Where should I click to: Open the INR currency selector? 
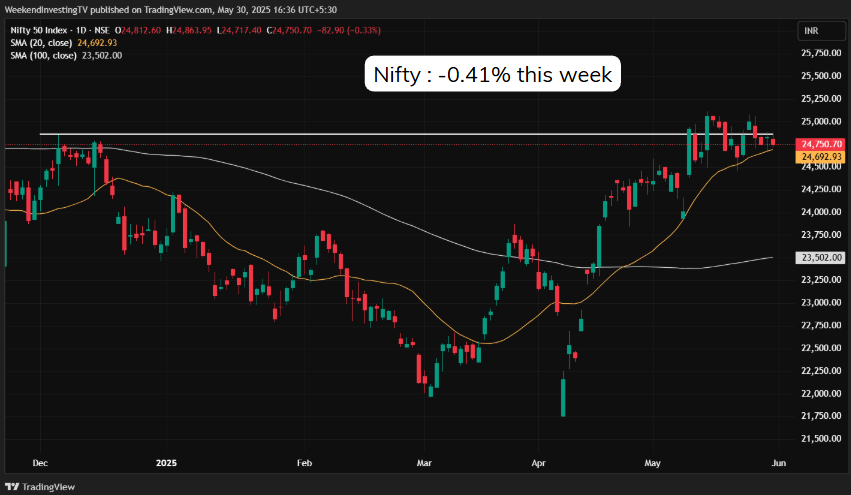coord(821,31)
